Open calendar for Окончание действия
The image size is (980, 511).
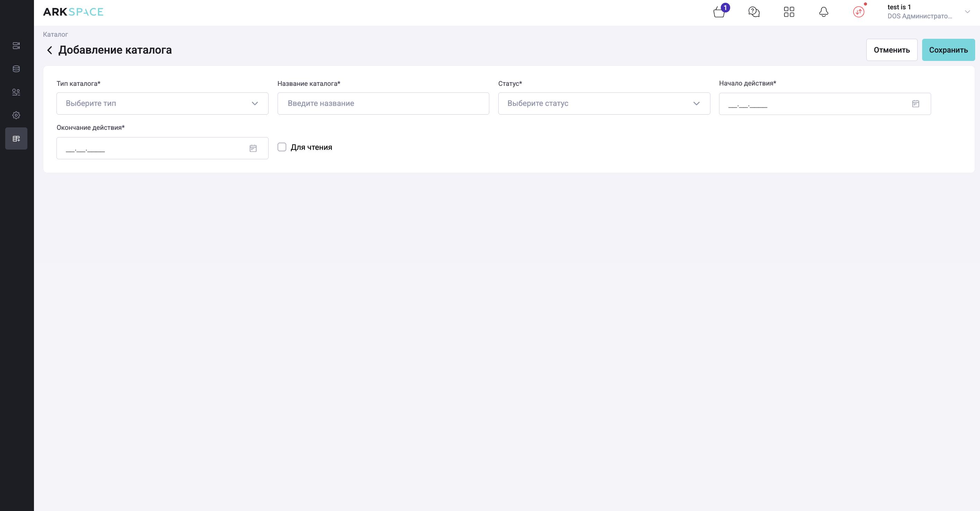coord(253,148)
